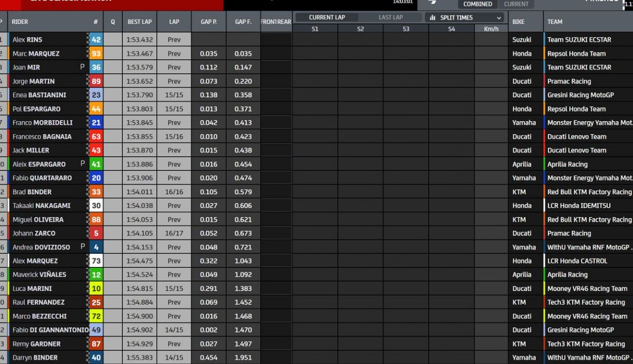Image resolution: width=633 pixels, height=364 pixels.
Task: Click the bar chart icon beside SPLIT TIMES
Action: point(433,17)
